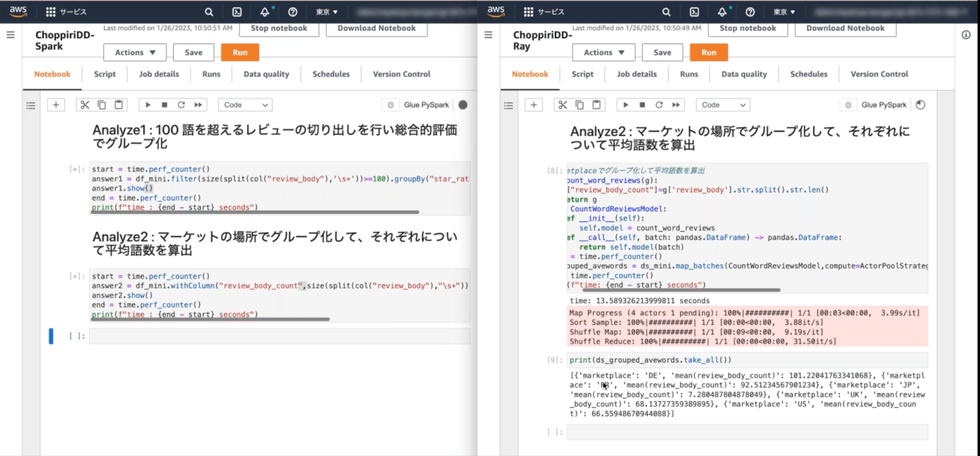
Task: Interrupt kernel with stop icon in Ray notebook
Action: click(x=642, y=105)
